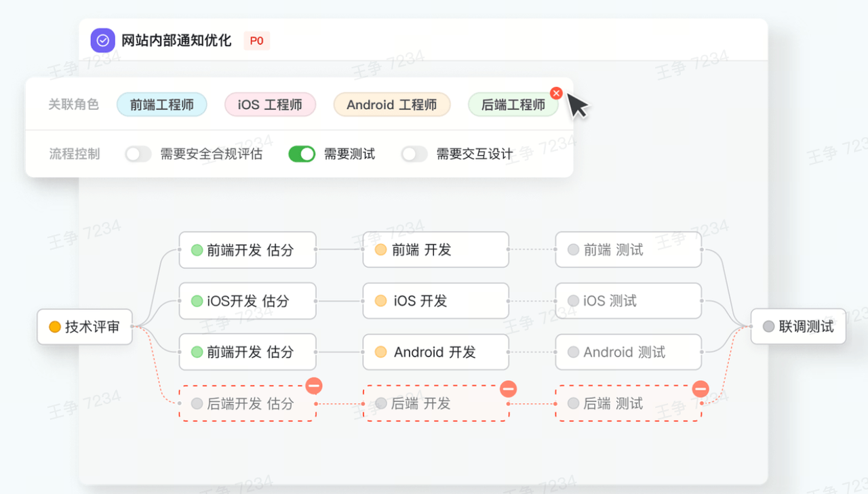Screen dimensions: 868x494
Task: Click the 网站内部通知优化 title
Action: (x=176, y=41)
